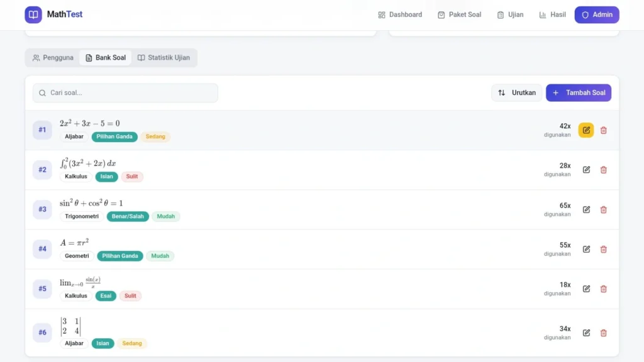Click the search magnifier icon
Viewport: 644px width, 362px height.
(x=42, y=93)
